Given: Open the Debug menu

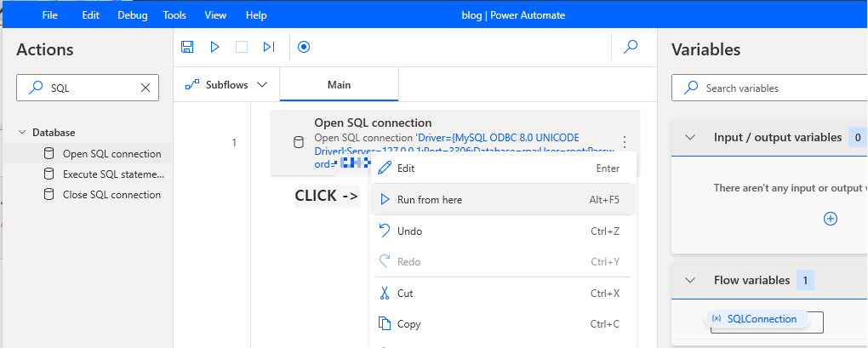Looking at the screenshot, I should coord(132,15).
